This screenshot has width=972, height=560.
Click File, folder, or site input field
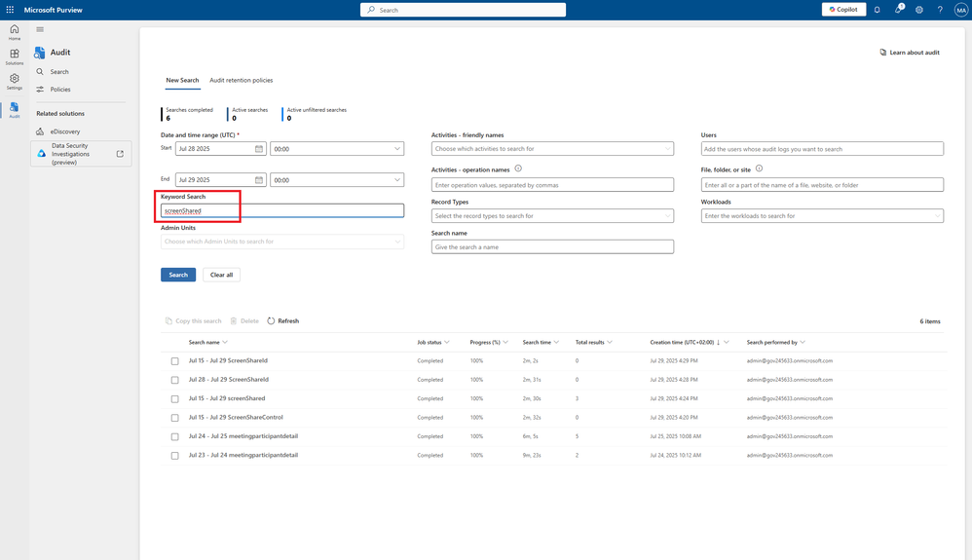point(822,185)
